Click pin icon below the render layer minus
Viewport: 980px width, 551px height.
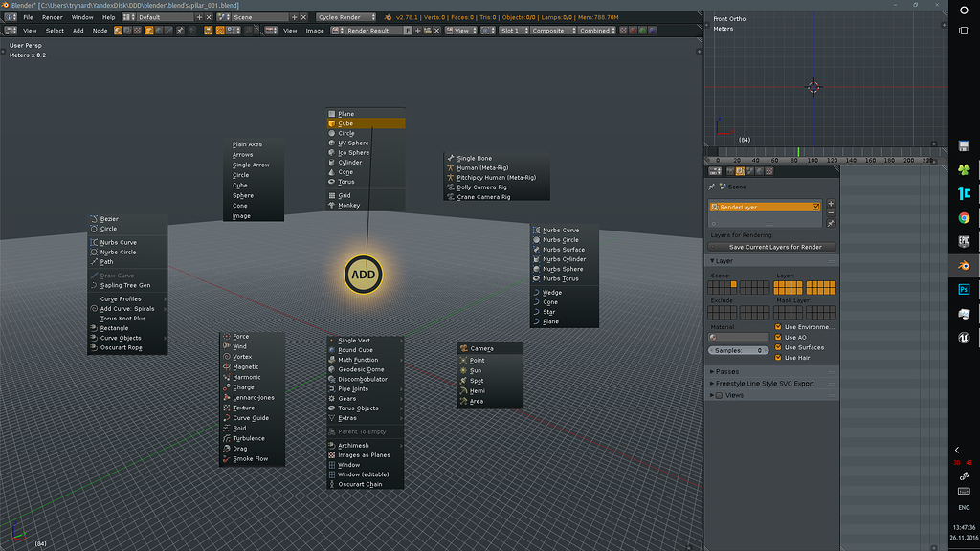click(831, 223)
